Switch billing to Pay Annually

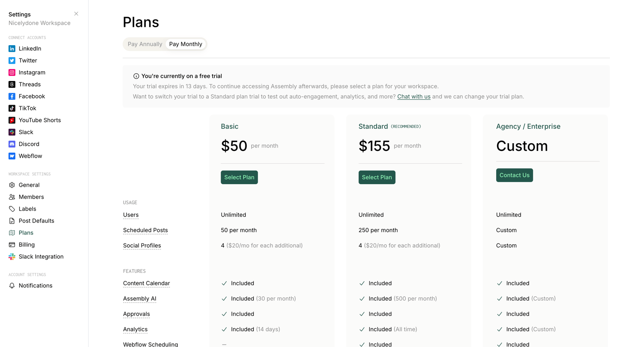(145, 44)
